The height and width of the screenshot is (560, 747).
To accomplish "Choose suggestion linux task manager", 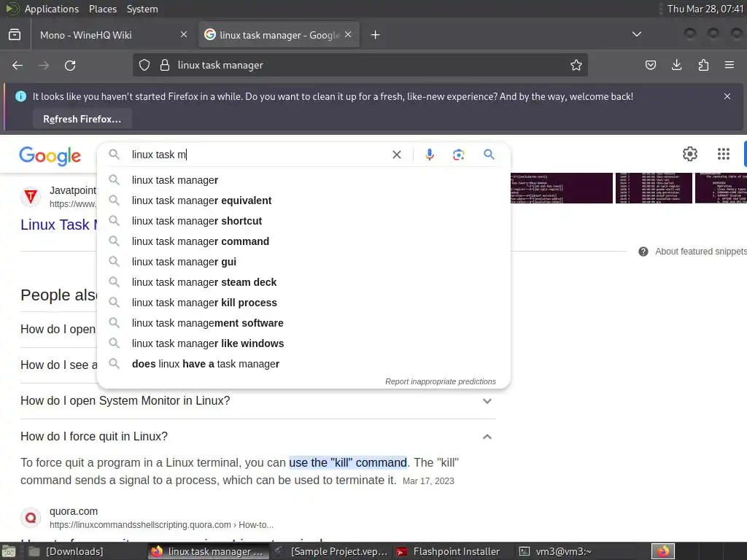I will coord(303,180).
